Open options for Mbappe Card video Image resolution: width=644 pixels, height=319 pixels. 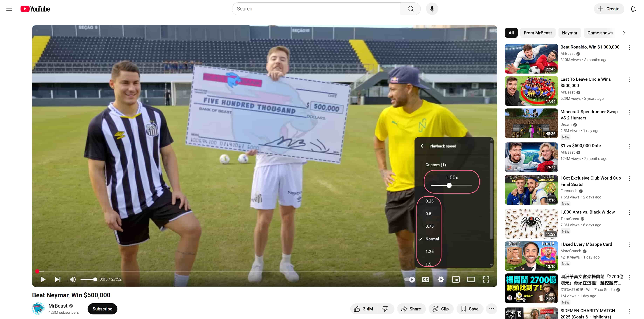pos(629,245)
